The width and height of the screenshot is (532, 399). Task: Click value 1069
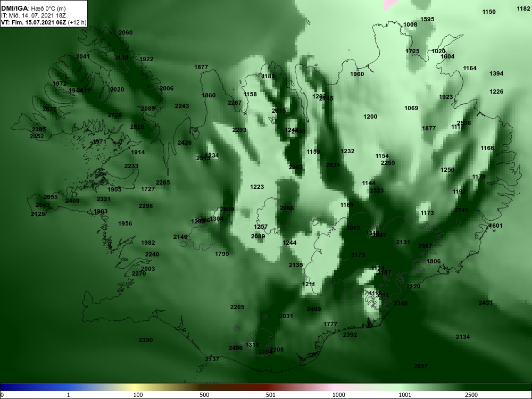pos(411,108)
